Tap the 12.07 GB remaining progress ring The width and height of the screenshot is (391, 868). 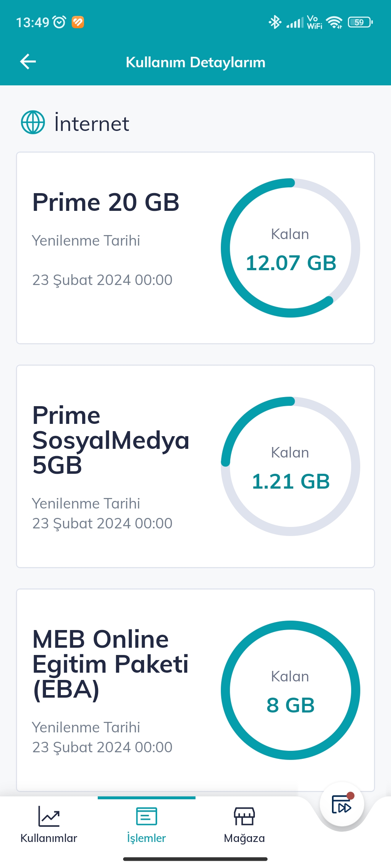pyautogui.click(x=290, y=248)
